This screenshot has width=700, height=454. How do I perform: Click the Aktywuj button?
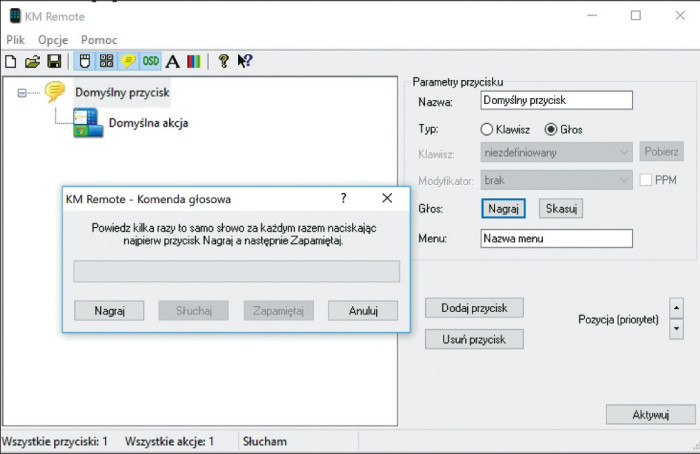(650, 415)
